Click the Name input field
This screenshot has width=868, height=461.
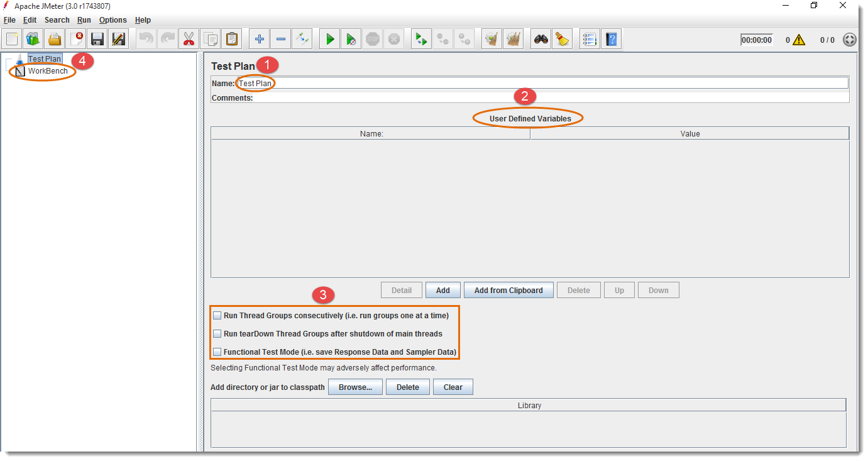(x=542, y=83)
